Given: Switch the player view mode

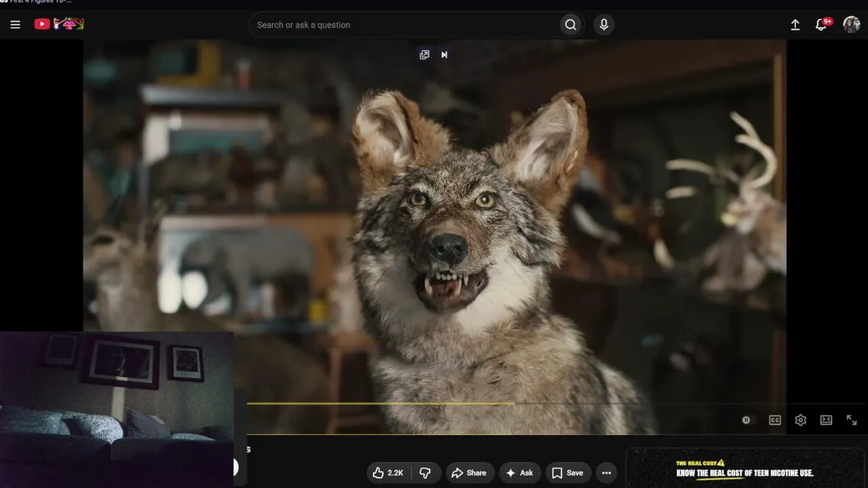Looking at the screenshot, I should [826, 420].
